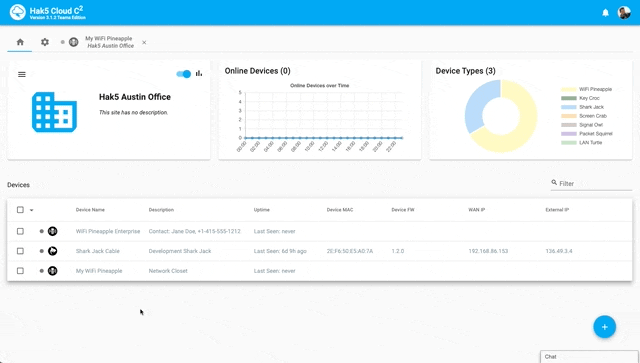This screenshot has width=640, height=363.
Task: Sort by External IP column header
Action: coord(557,210)
